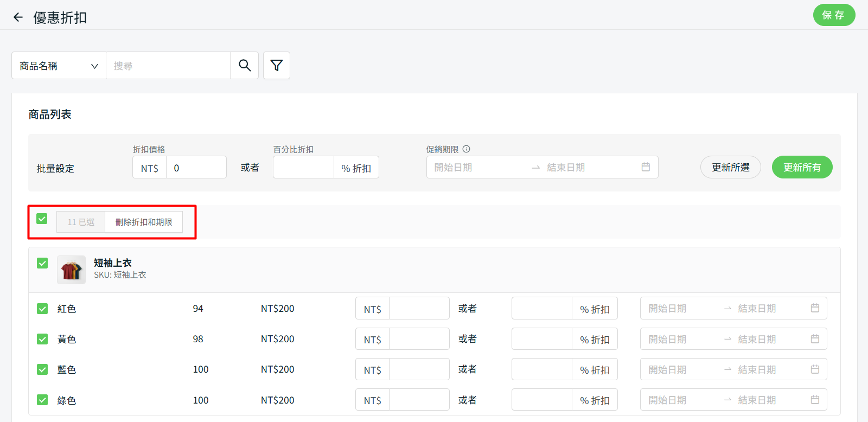Click the back arrow next to 優惠折扣

(18, 17)
